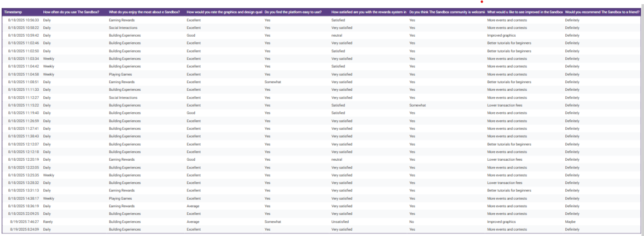Click timestamp 8/18/2025 11:04:42
This screenshot has height=236, width=644.
tap(23, 67)
